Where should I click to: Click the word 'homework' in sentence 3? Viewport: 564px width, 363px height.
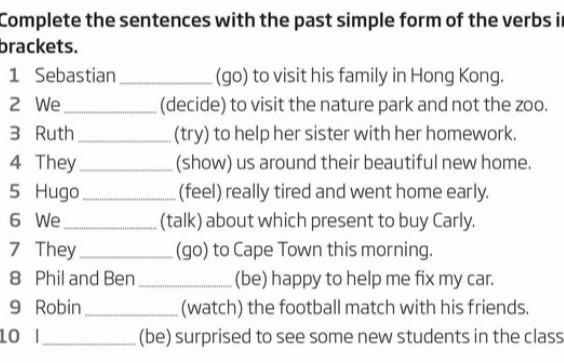tap(471, 134)
